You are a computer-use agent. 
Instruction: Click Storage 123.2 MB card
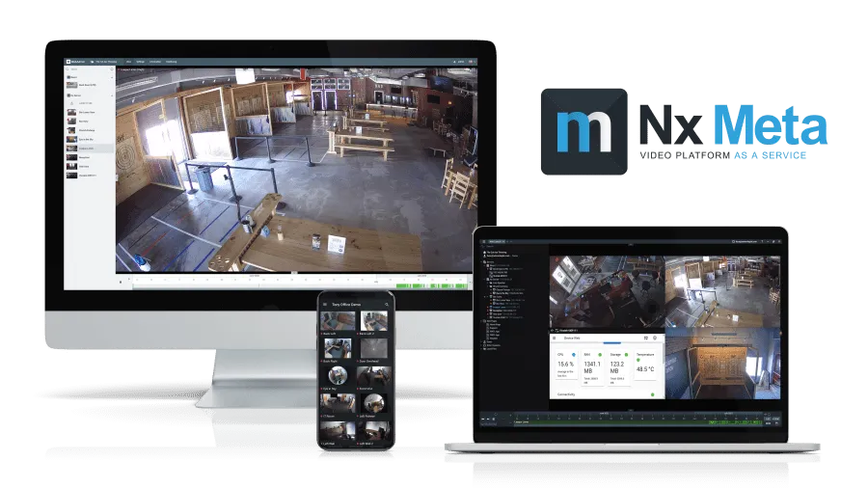coord(618,366)
